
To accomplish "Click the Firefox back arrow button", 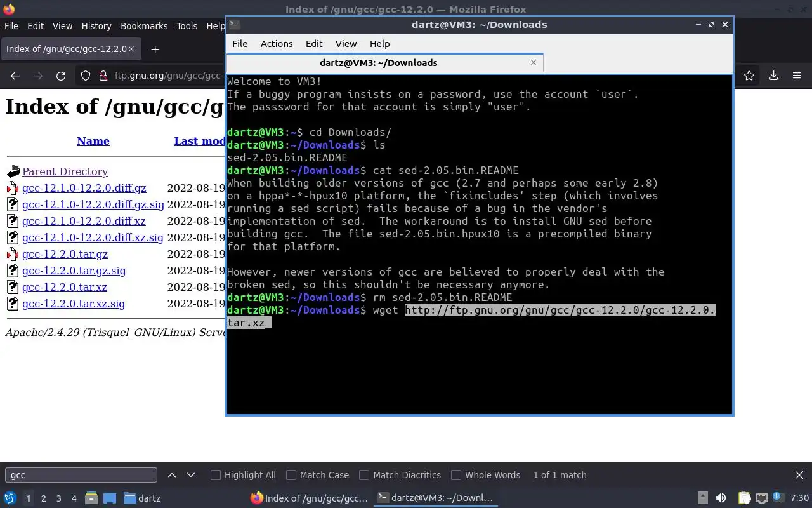I will tap(15, 76).
